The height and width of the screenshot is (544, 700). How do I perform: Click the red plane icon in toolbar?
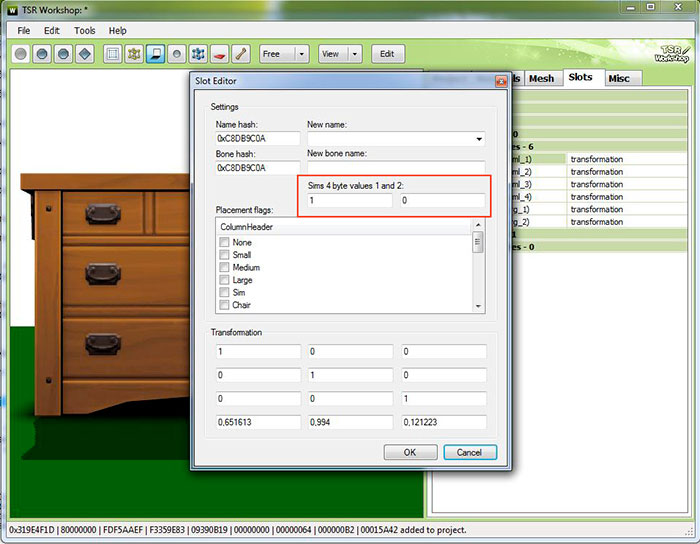[x=220, y=54]
